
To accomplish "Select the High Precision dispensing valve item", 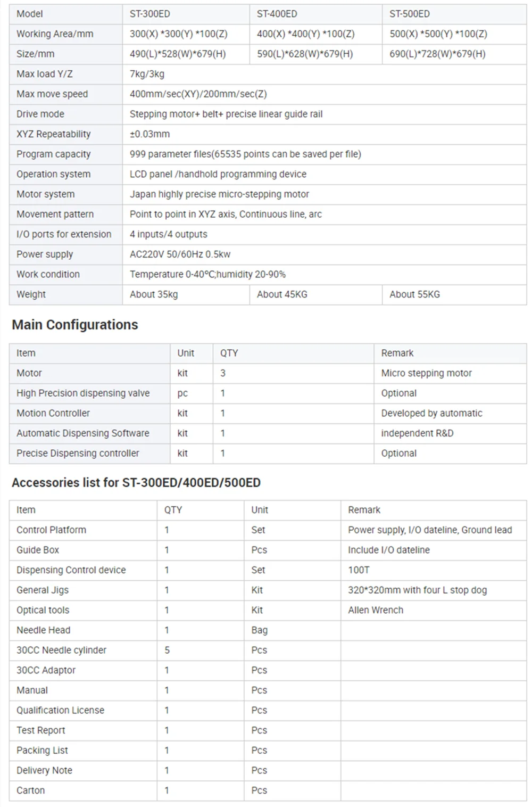I will pyautogui.click(x=83, y=393).
